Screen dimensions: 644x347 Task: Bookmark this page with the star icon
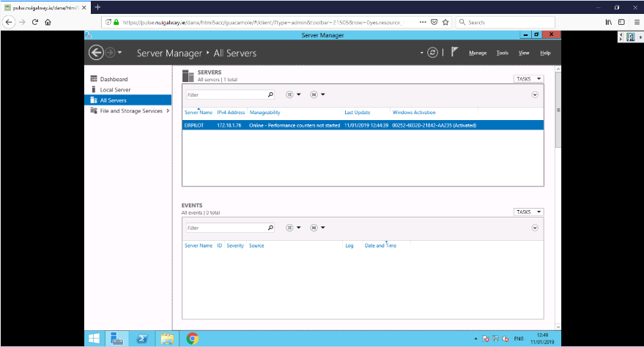click(445, 22)
